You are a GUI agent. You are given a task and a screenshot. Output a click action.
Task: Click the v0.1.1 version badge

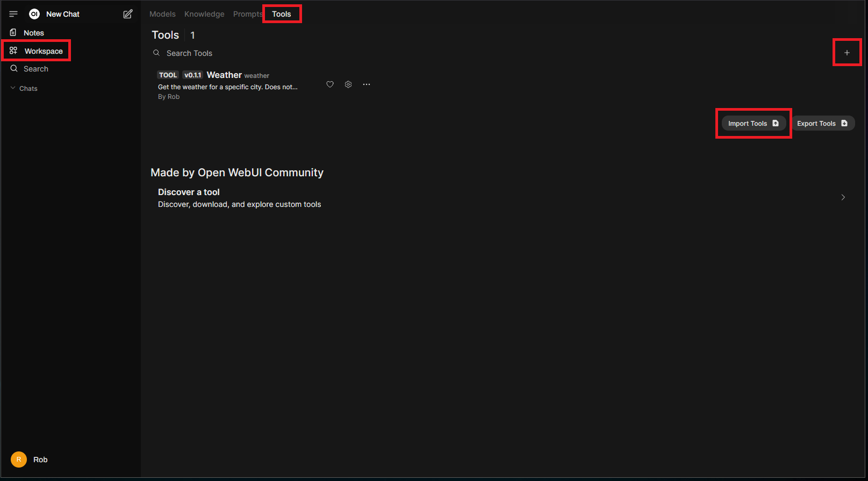tap(192, 75)
